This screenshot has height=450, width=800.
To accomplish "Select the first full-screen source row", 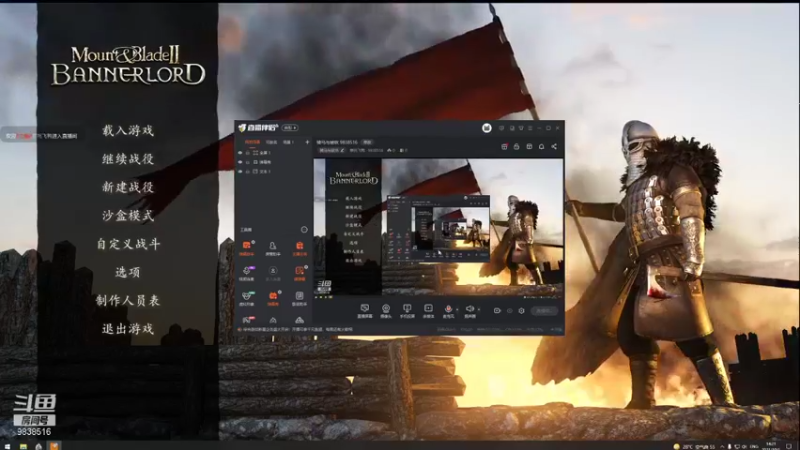I will [274, 153].
